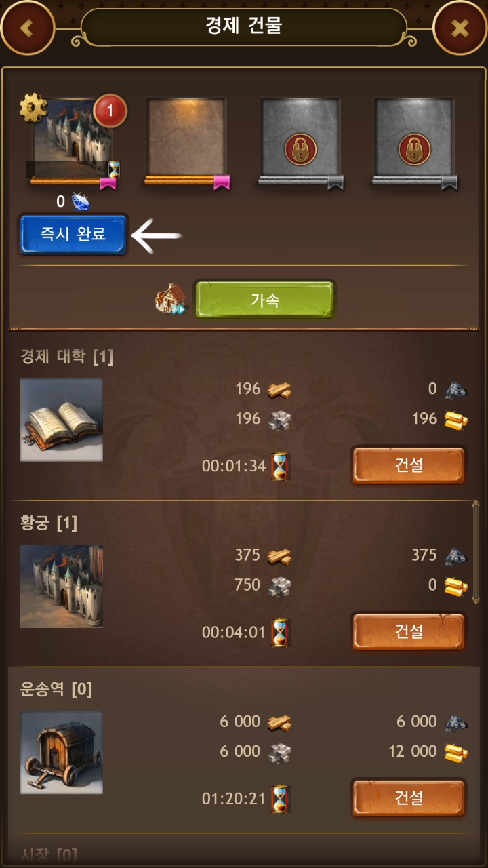Viewport: 488px width, 868px height.
Task: Build the 경제 대학 with 건설 button
Action: (409, 465)
